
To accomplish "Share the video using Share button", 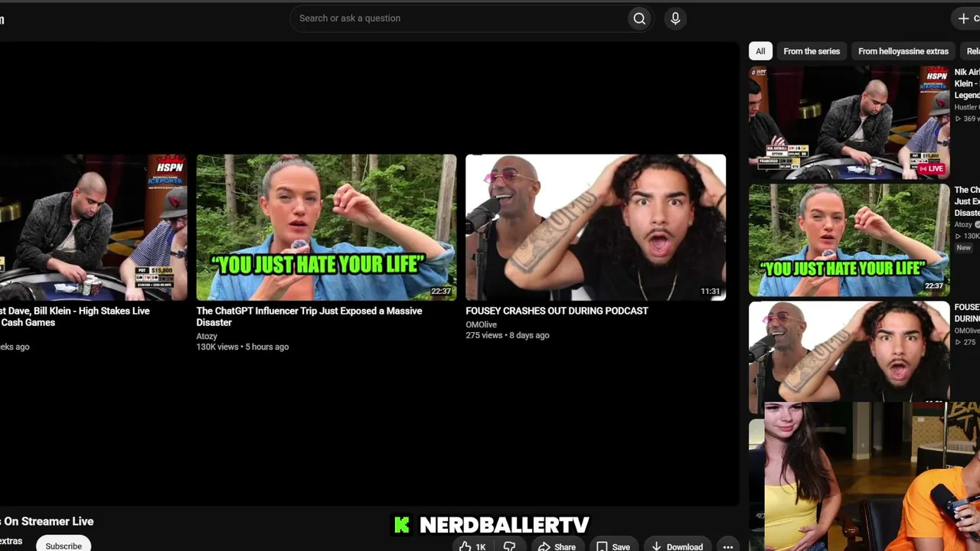I will pyautogui.click(x=557, y=546).
